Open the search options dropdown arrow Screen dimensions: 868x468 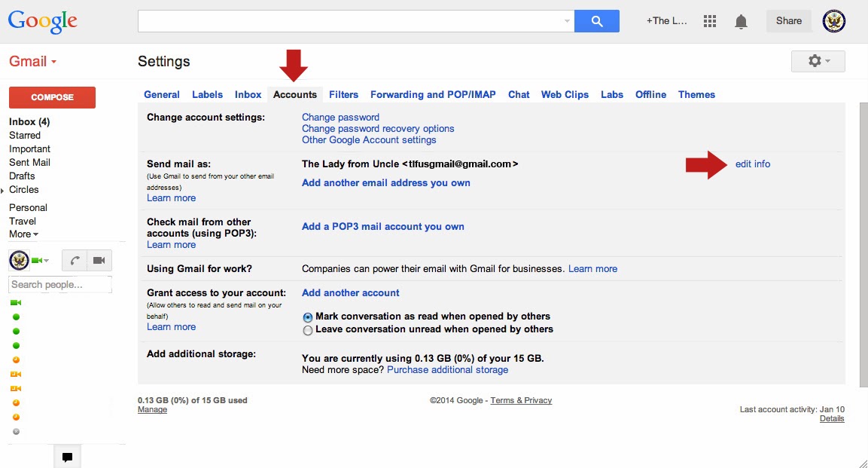(567, 21)
